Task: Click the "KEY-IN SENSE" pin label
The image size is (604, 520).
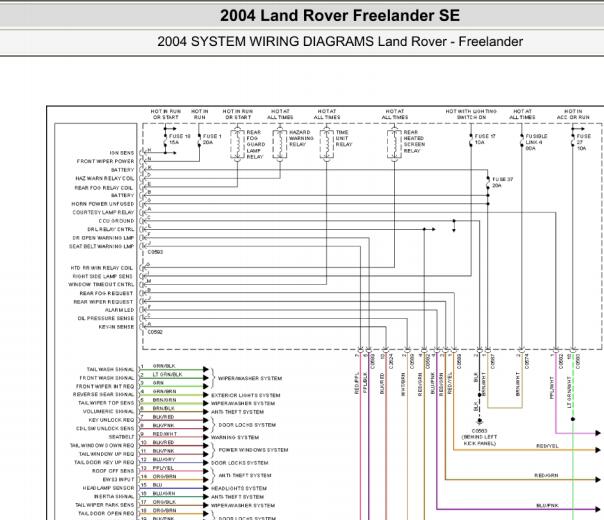Action: pos(116,327)
